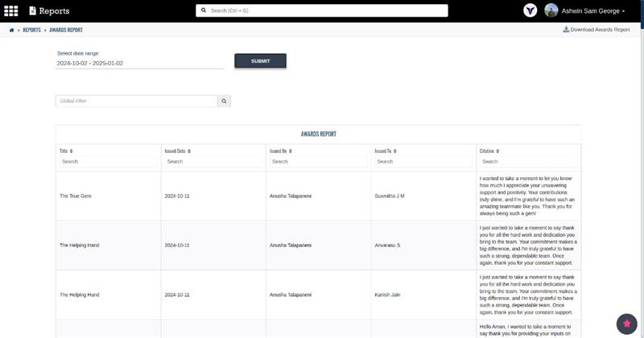Click the date range input field
The width and height of the screenshot is (644, 338).
138,63
